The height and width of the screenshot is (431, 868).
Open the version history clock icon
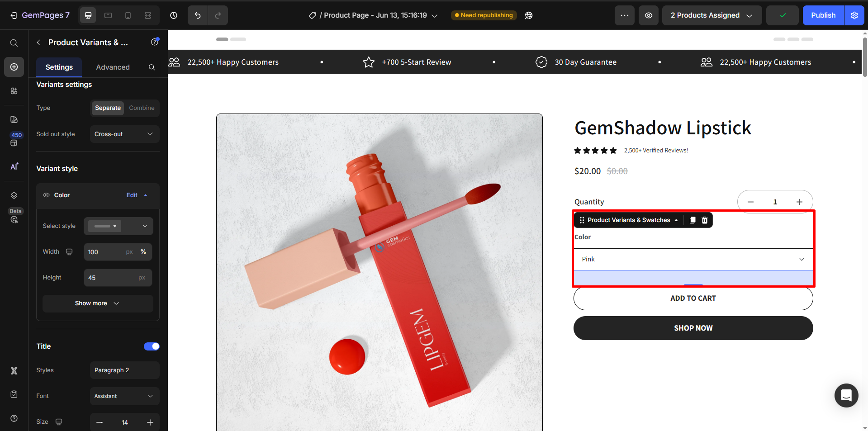tap(173, 15)
